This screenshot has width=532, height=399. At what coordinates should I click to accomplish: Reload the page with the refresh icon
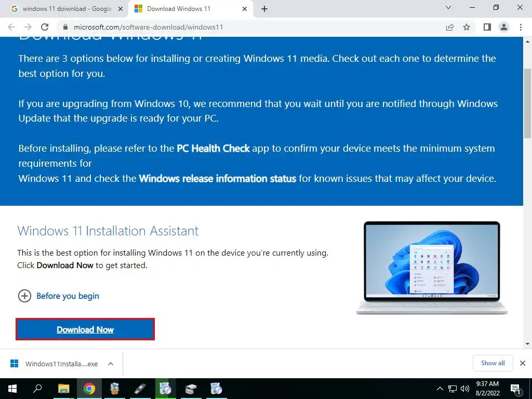click(45, 27)
